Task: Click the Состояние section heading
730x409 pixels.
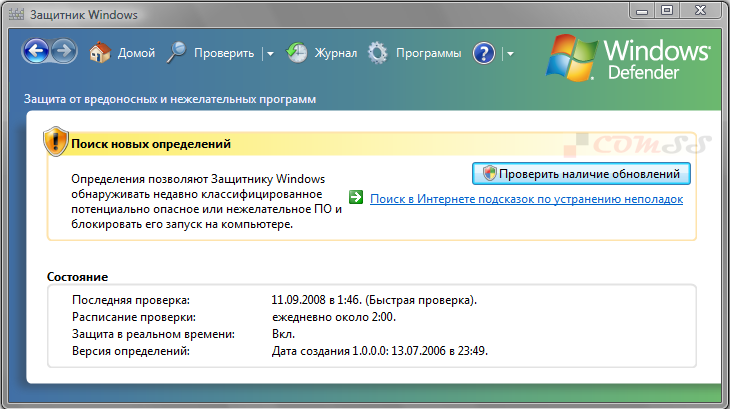Action: pos(77,277)
